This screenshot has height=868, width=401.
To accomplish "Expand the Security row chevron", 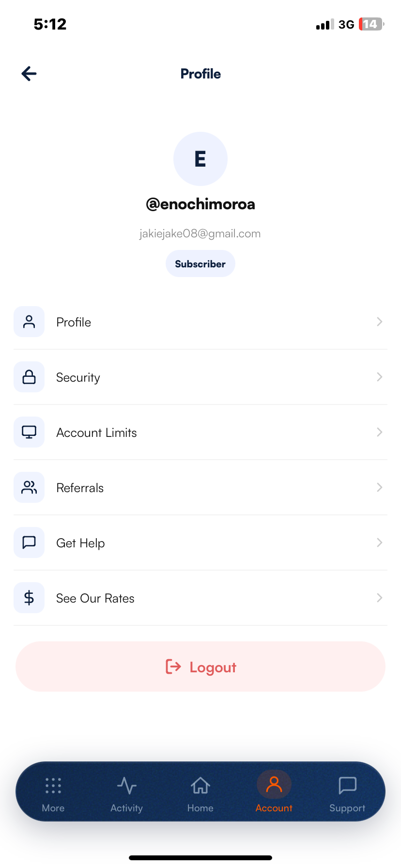I will pos(380,377).
